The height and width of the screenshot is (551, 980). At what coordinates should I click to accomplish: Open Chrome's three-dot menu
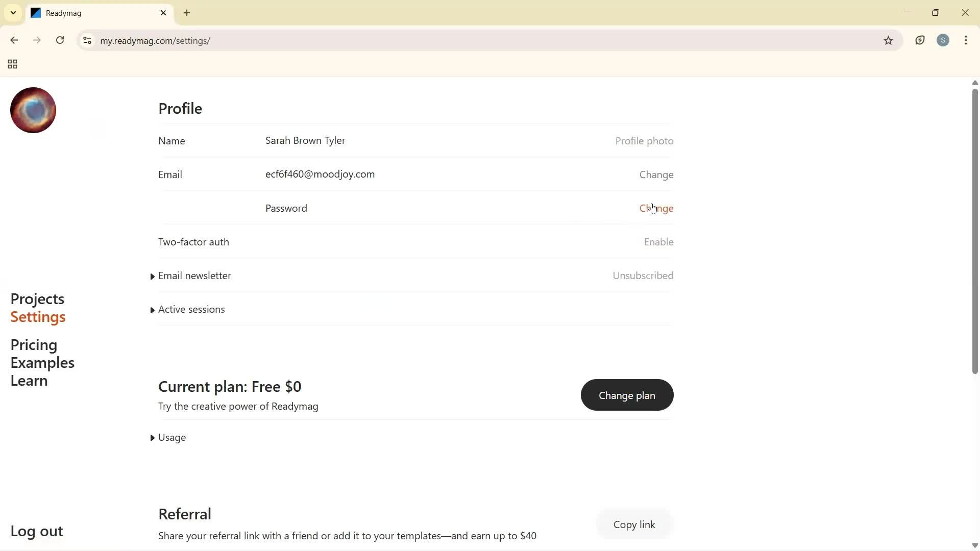pyautogui.click(x=966, y=40)
